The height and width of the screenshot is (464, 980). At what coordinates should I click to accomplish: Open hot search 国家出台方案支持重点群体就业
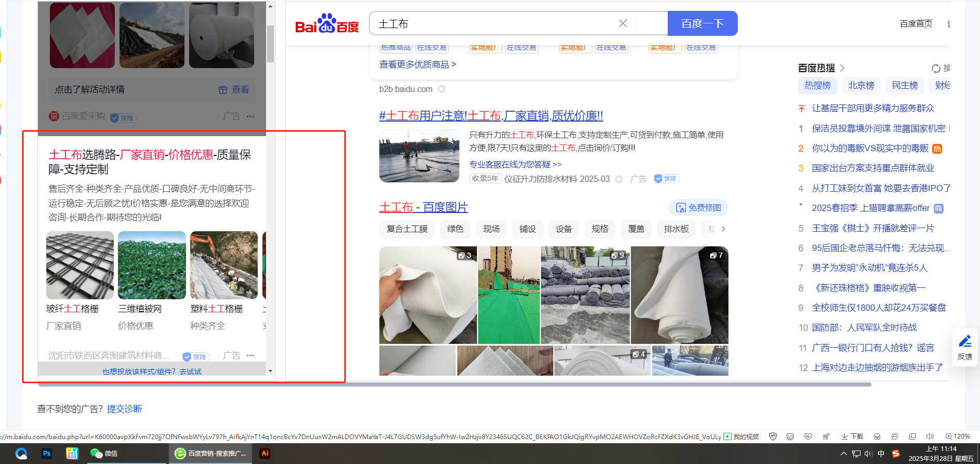(x=873, y=168)
